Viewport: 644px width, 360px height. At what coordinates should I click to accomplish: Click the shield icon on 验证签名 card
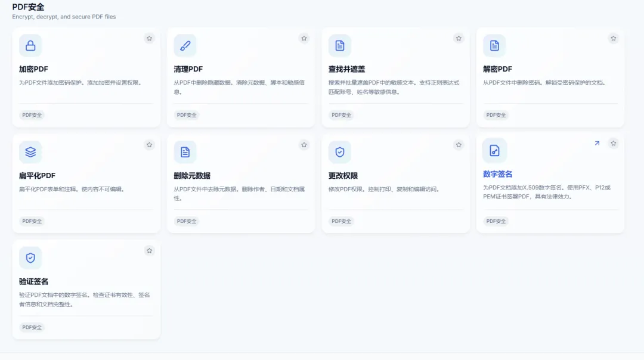[30, 258]
